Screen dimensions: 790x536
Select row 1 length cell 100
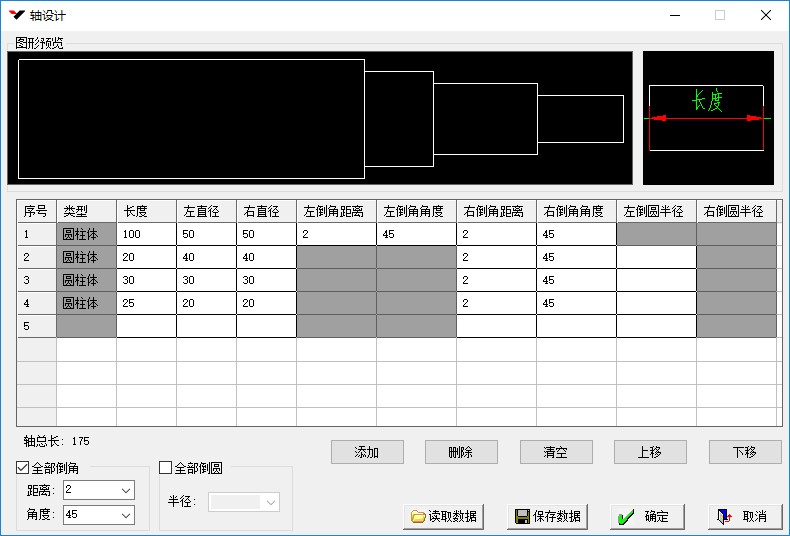(x=147, y=234)
